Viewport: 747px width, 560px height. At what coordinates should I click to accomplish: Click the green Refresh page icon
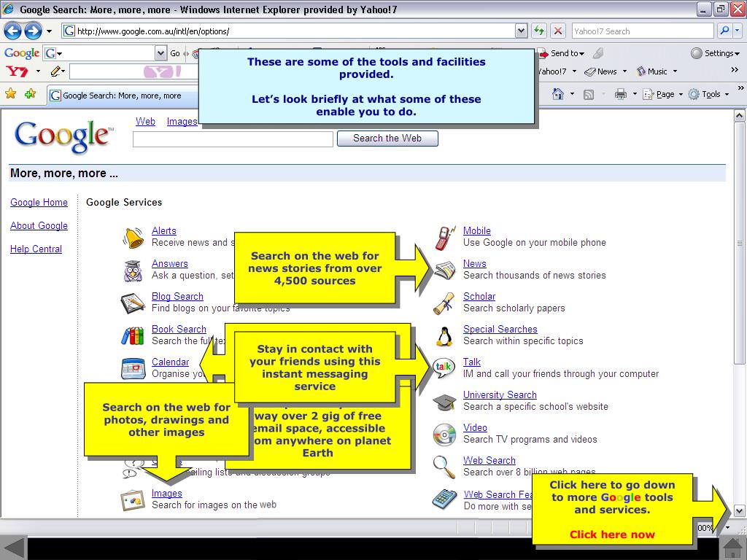coord(539,31)
